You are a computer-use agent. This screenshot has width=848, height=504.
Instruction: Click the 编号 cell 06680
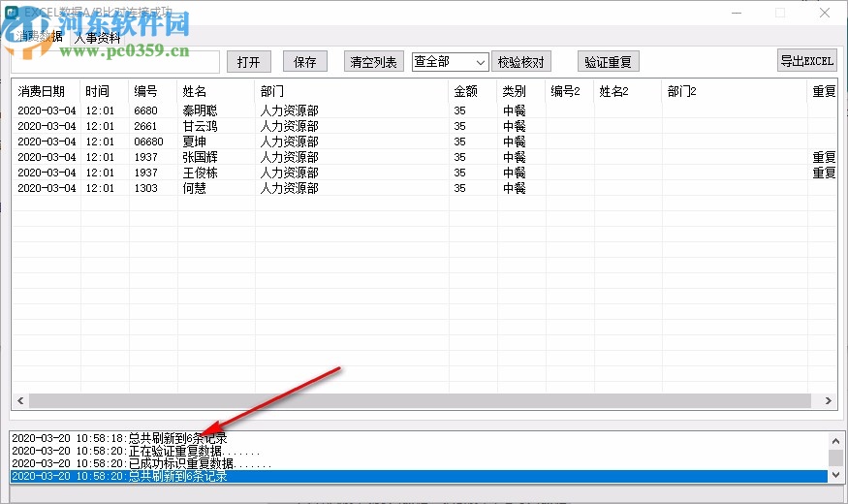point(148,142)
